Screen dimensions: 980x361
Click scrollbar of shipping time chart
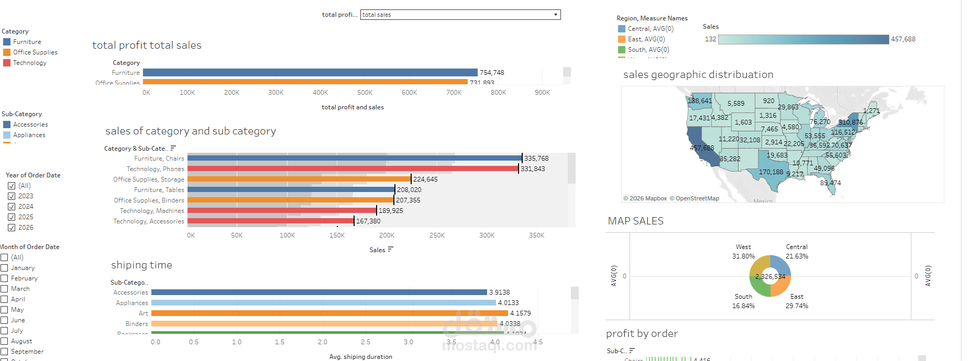coord(575,293)
